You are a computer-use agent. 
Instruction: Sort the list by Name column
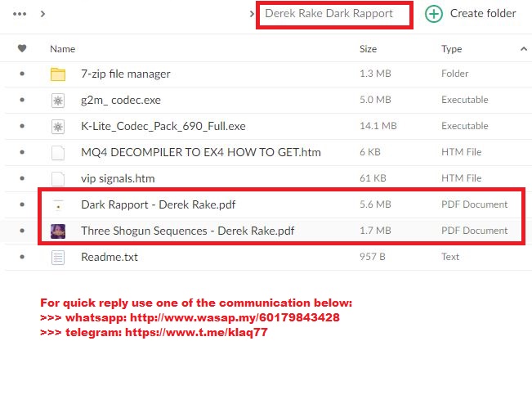pos(63,49)
